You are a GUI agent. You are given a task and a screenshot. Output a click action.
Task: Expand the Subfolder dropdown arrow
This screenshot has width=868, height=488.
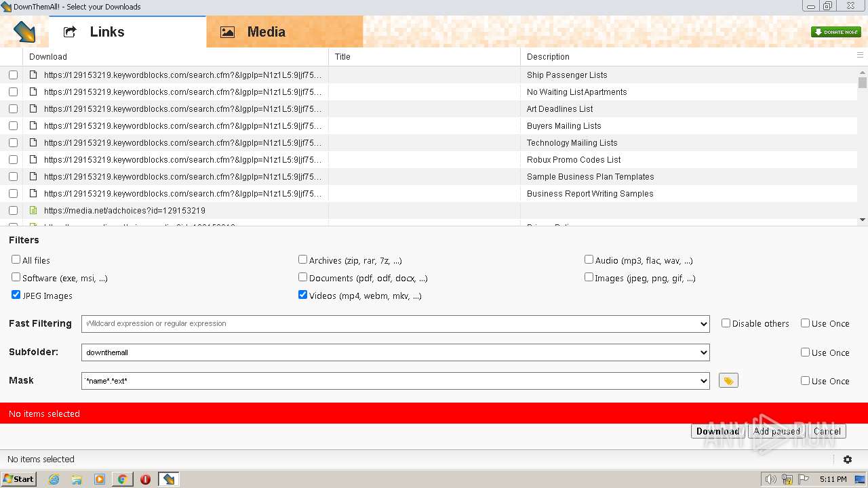click(x=703, y=352)
